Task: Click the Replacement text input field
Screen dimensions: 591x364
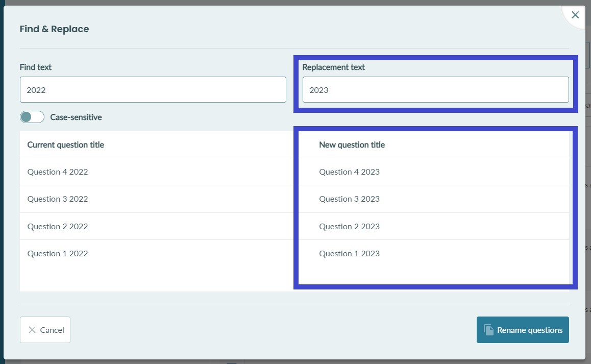Action: [436, 90]
